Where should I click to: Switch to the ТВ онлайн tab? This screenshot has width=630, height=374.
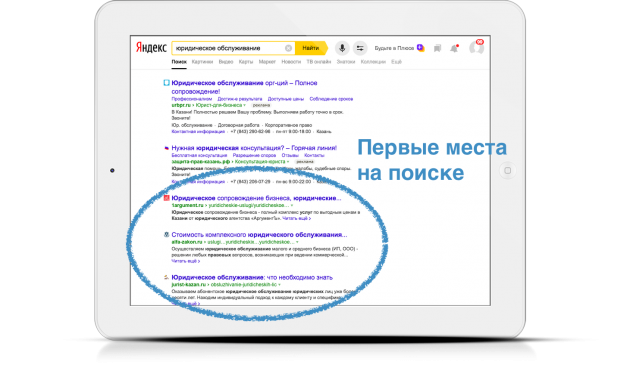point(319,62)
